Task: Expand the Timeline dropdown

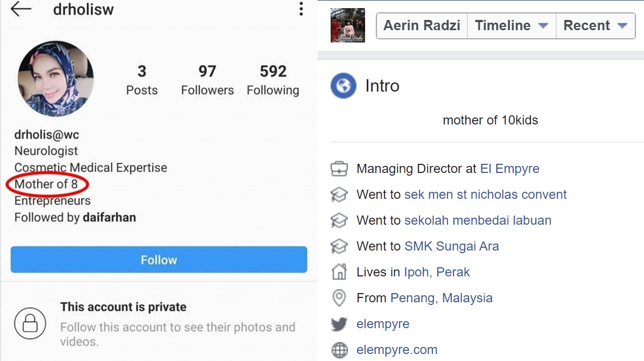Action: point(512,25)
